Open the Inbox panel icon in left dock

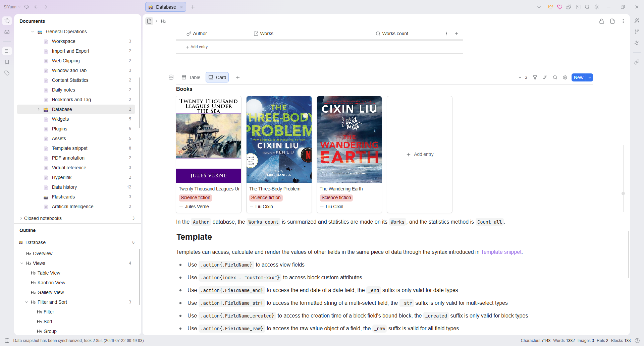7,32
